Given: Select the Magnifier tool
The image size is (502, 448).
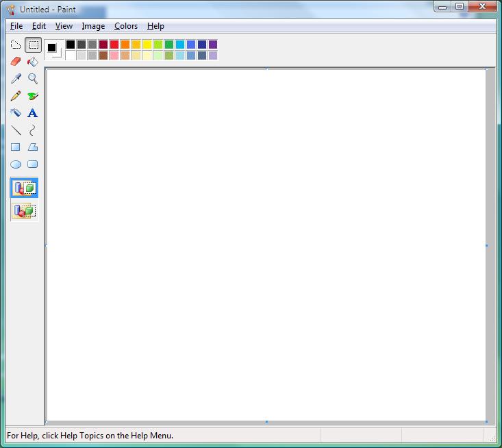Looking at the screenshot, I should click(x=32, y=79).
